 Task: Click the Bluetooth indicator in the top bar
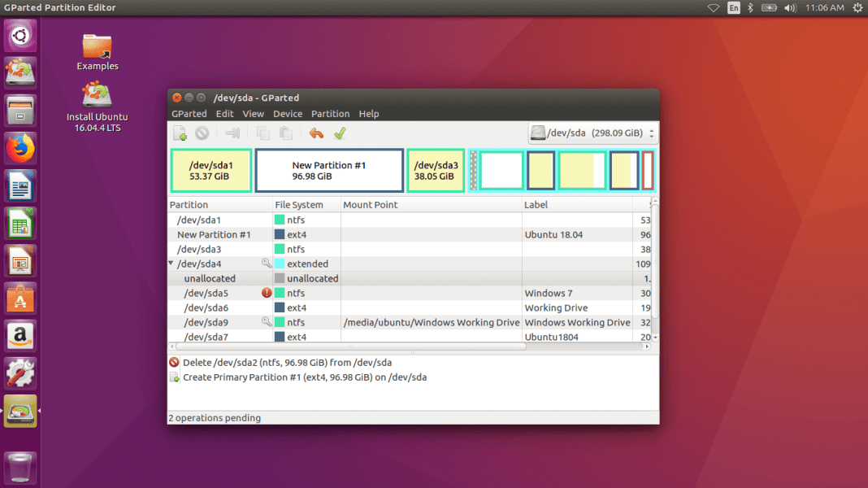749,7
